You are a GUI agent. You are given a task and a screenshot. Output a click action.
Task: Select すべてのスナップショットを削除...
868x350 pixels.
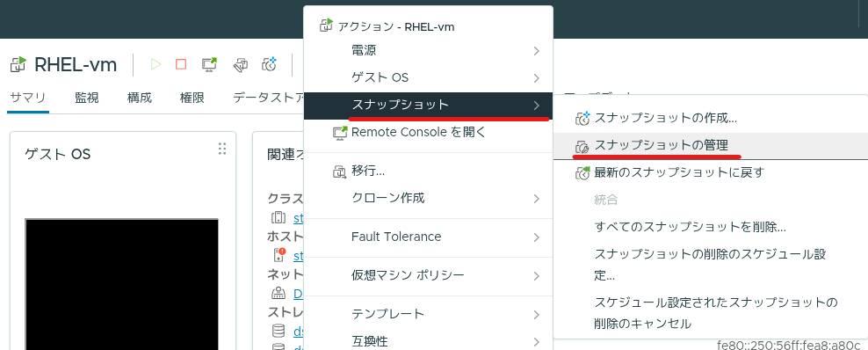711,227
